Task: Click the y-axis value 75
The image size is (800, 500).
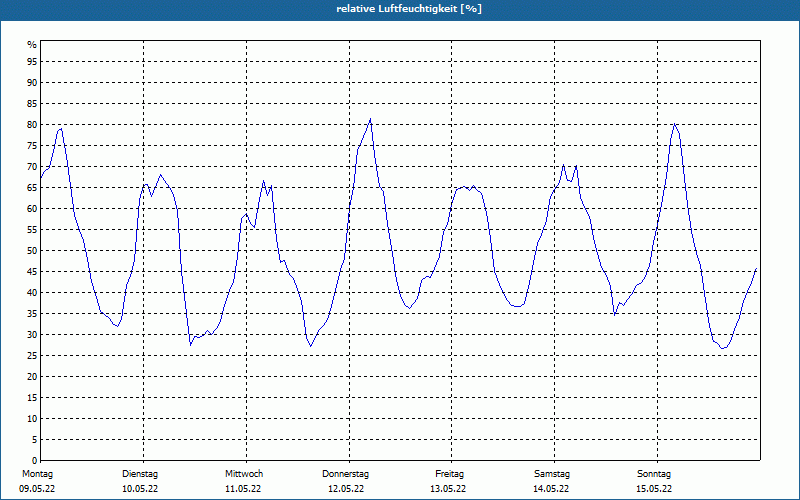Action: (x=32, y=145)
